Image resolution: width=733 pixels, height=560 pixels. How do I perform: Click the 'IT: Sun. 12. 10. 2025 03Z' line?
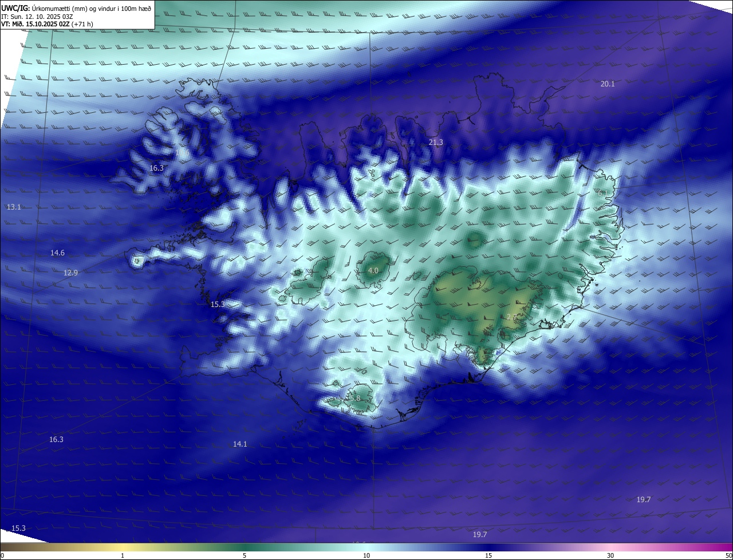38,16
